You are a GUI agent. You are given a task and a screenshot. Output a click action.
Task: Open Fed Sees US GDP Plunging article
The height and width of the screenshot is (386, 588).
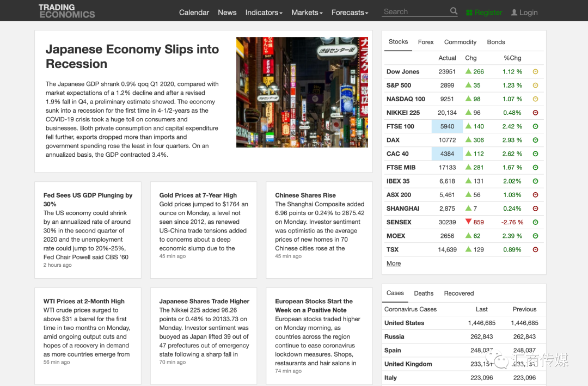coord(88,200)
